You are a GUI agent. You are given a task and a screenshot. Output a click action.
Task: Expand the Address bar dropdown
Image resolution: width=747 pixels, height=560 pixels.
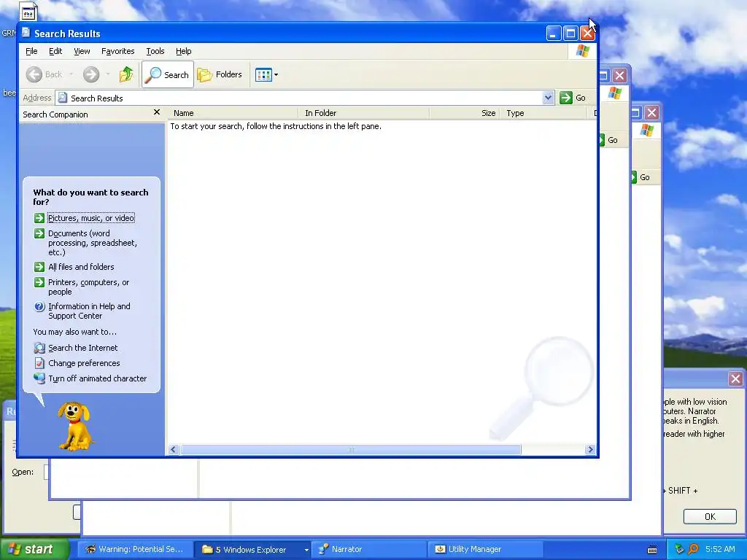coord(548,98)
